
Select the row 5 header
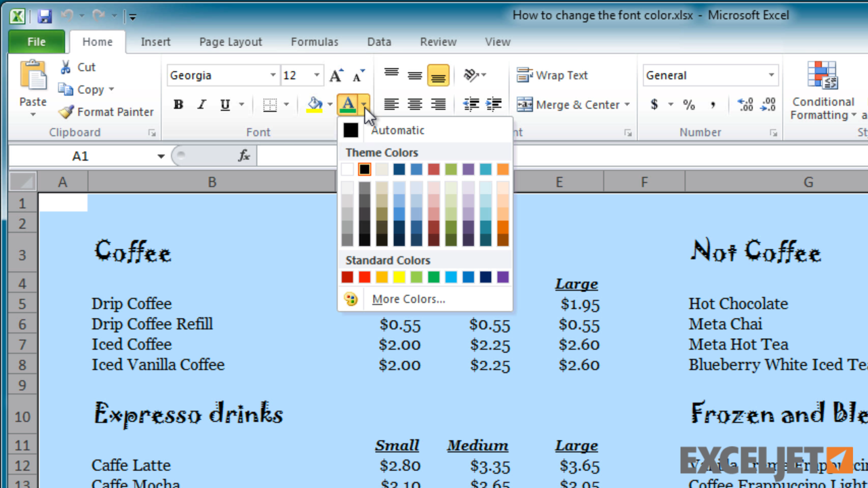point(22,304)
